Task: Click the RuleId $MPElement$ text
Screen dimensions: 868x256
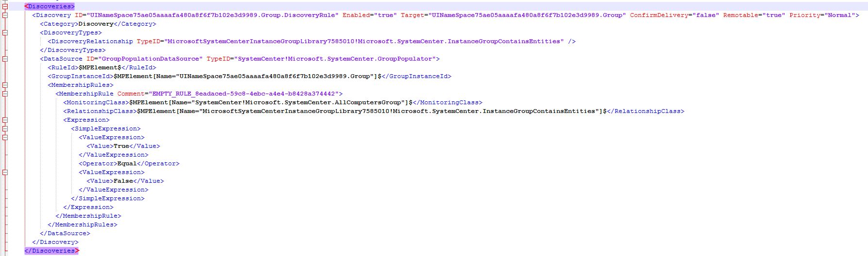Action: pos(100,67)
